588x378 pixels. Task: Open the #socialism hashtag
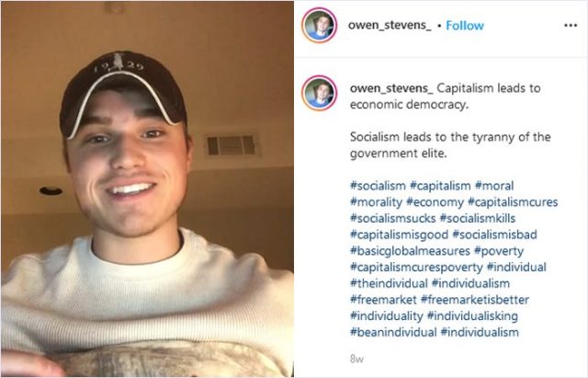(378, 186)
